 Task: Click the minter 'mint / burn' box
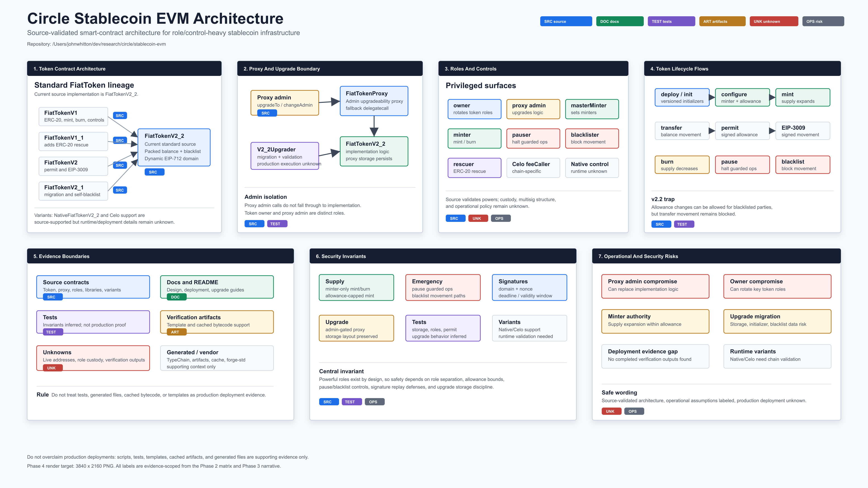(474, 138)
